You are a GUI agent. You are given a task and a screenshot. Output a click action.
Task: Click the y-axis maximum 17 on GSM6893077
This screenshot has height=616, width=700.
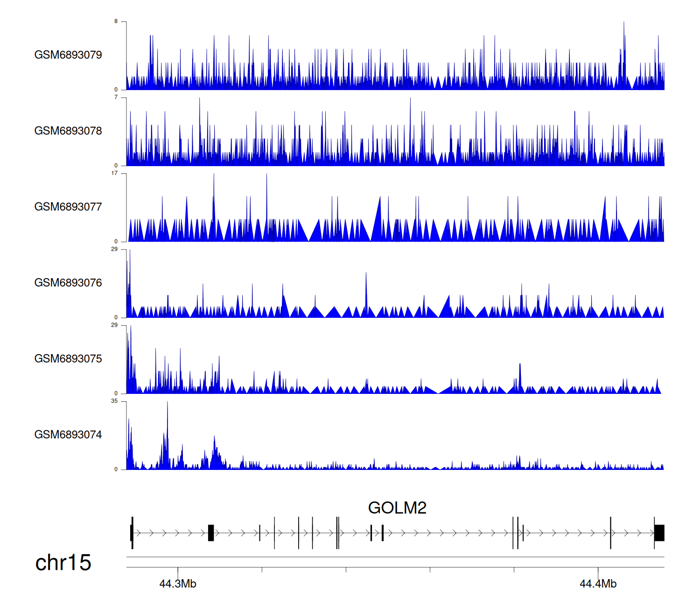(x=114, y=174)
